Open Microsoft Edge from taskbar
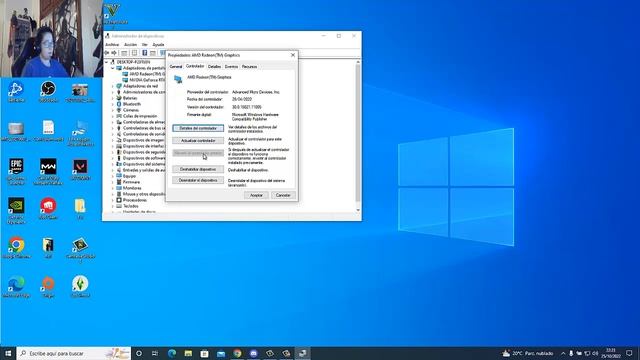The height and width of the screenshot is (360, 640). pos(172,353)
